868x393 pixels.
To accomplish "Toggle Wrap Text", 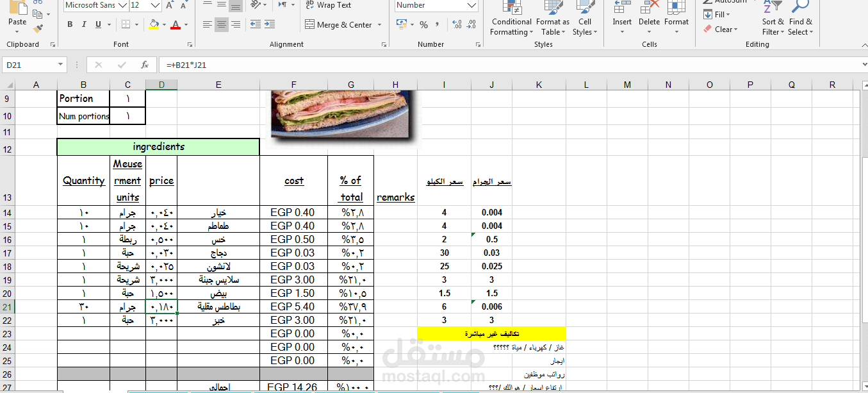I will (328, 5).
